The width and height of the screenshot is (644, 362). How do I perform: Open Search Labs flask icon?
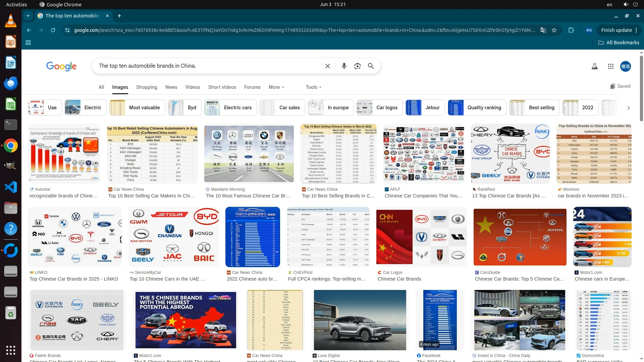coord(595,66)
